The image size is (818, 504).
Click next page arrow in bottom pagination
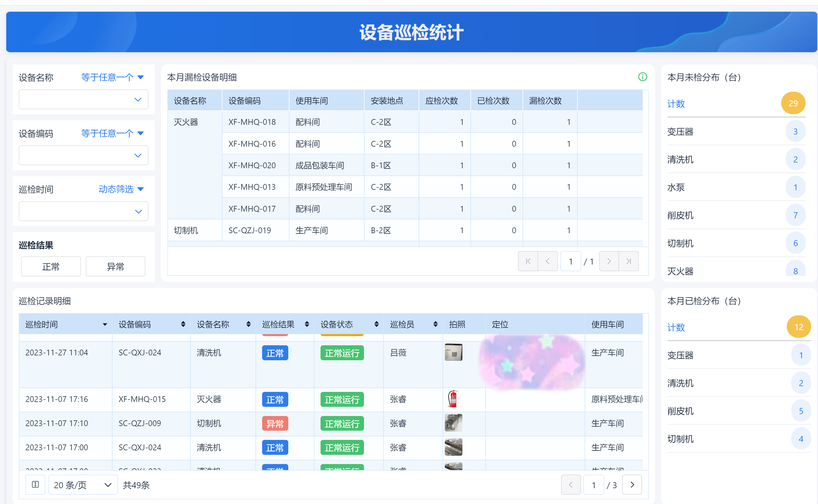[632, 485]
